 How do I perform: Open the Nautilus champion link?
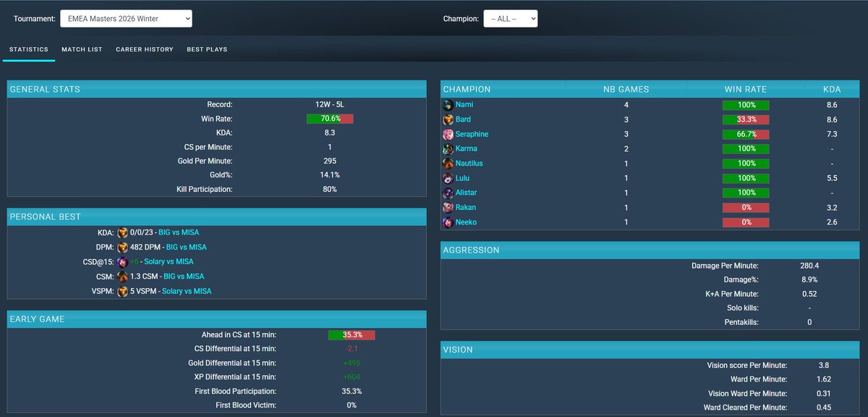tap(469, 164)
